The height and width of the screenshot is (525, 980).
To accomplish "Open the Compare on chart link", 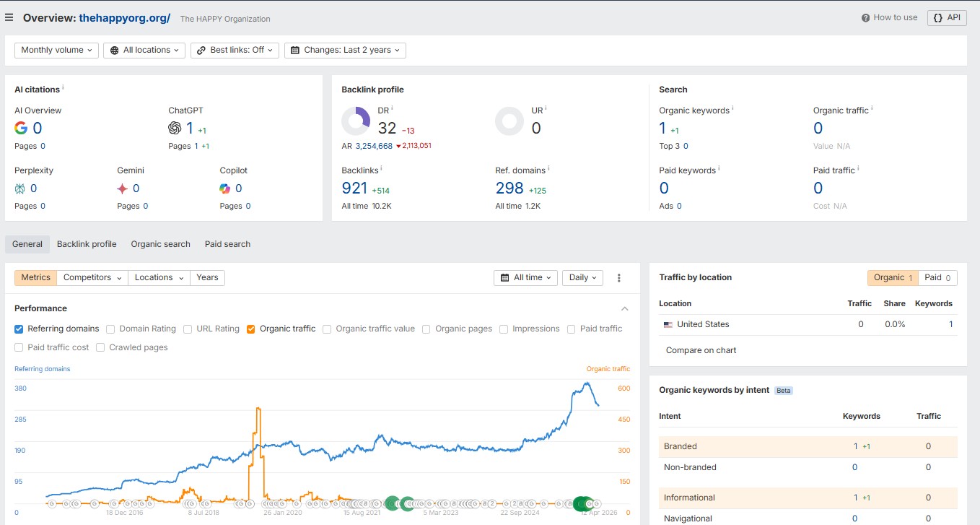I will [701, 350].
